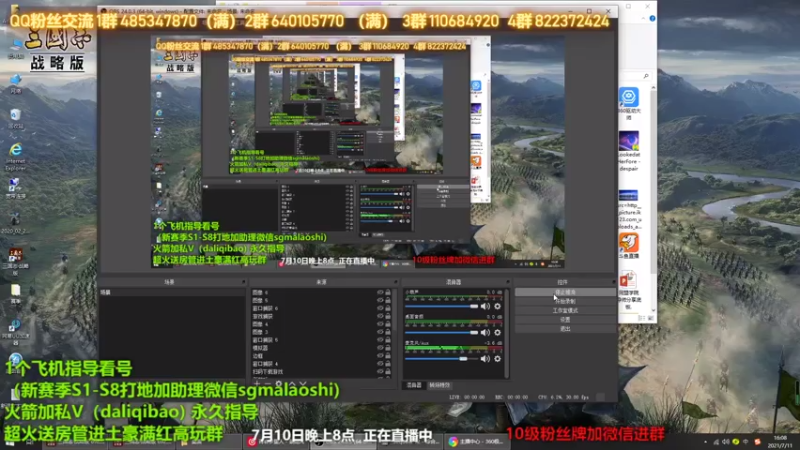Click the 退出 exit button

click(x=565, y=329)
